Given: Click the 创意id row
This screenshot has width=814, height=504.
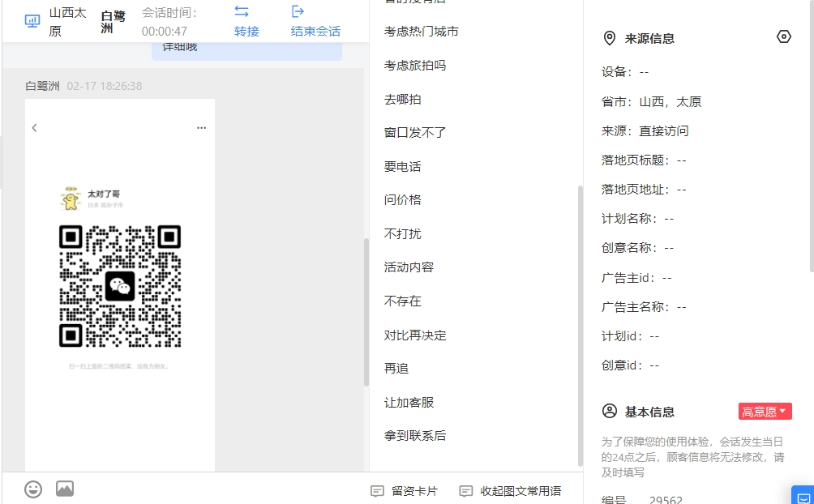Looking at the screenshot, I should [630, 365].
